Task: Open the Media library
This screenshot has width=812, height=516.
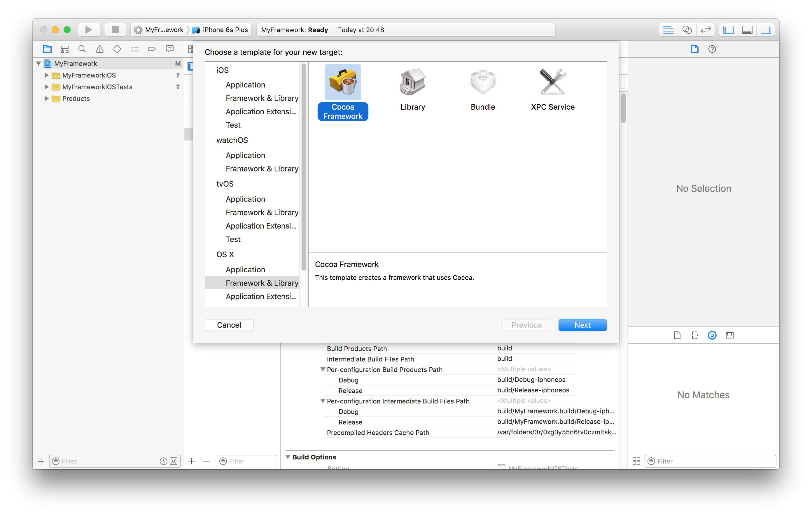Action: pyautogui.click(x=730, y=335)
